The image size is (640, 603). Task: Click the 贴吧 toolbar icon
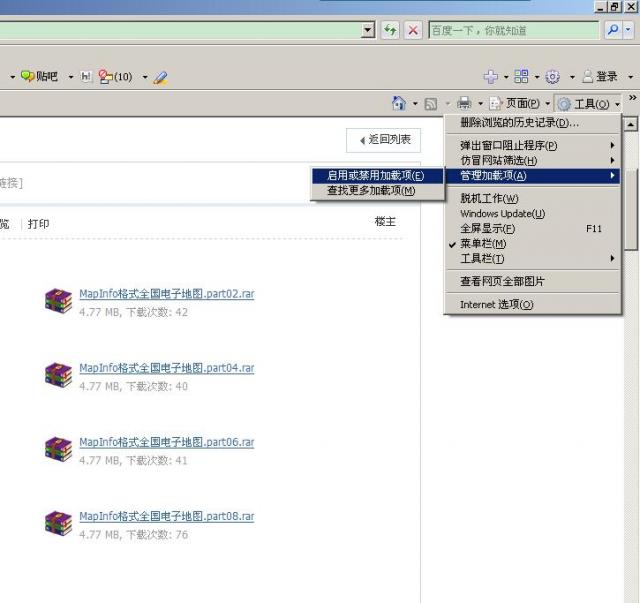[40, 77]
